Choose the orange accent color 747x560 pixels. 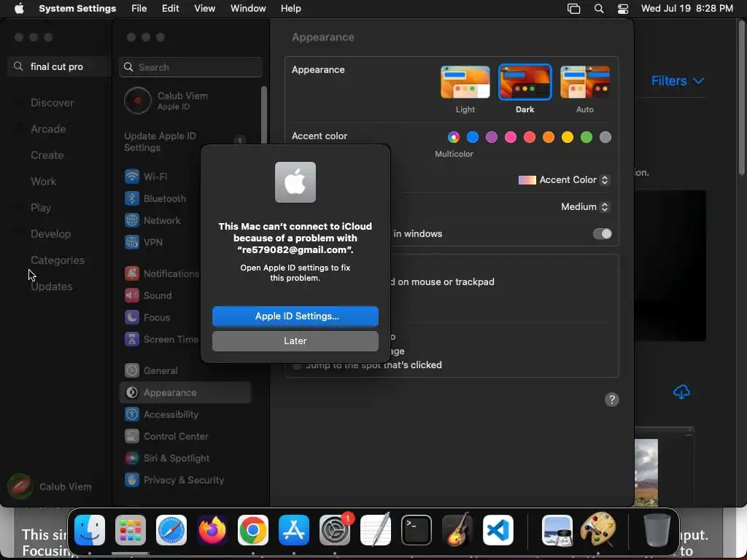pos(549,138)
